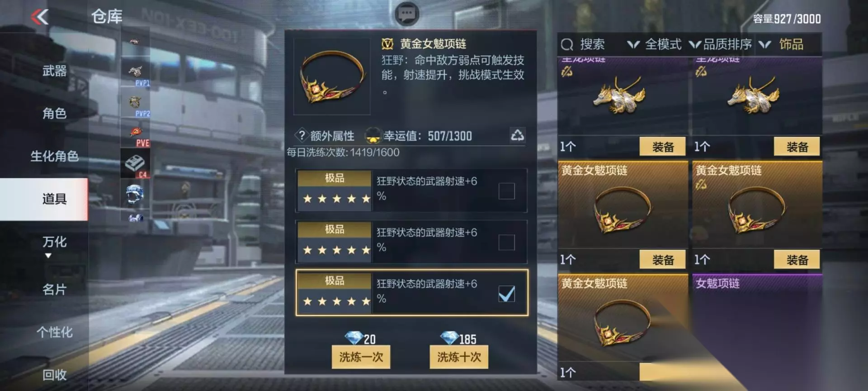Uncheck the third 武器射速+6% attribute box
The image size is (868, 391).
506,294
